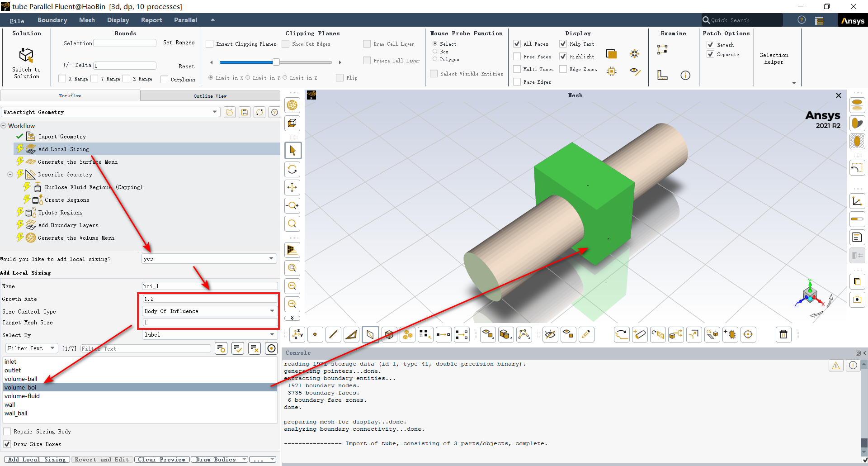Select the point/node filter icon

[315, 334]
